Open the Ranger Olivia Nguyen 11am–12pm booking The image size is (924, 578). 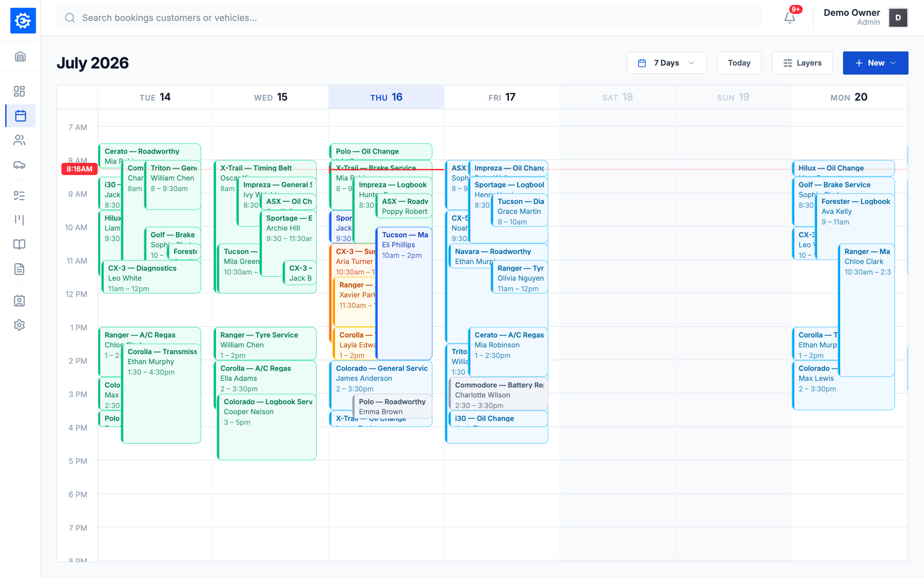519,277
